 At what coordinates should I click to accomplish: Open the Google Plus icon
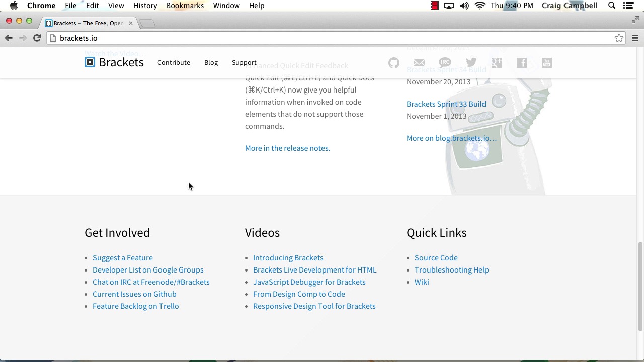497,63
